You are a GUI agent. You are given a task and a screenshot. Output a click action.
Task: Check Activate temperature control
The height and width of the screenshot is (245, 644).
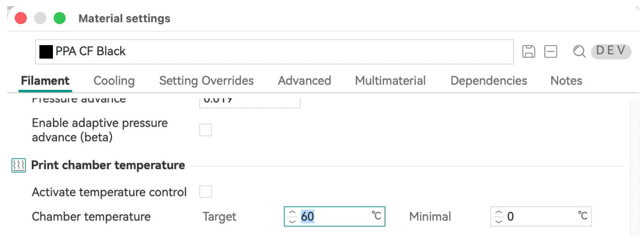click(206, 192)
